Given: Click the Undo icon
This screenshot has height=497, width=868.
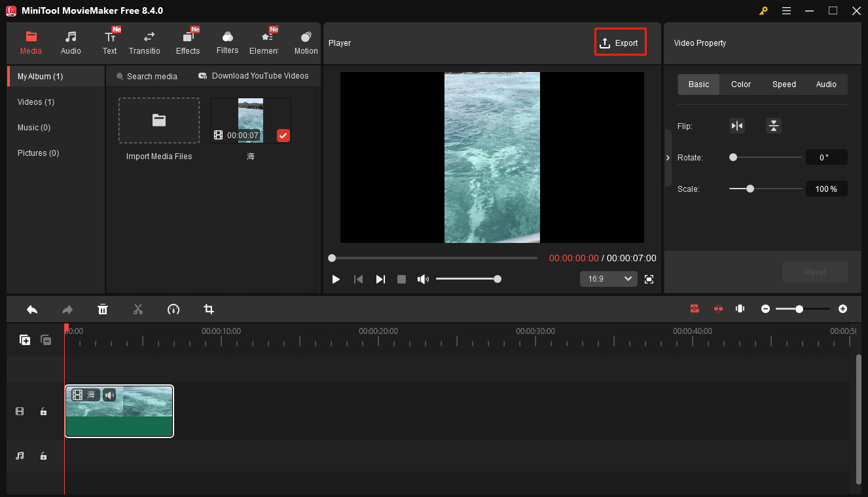Looking at the screenshot, I should (32, 308).
